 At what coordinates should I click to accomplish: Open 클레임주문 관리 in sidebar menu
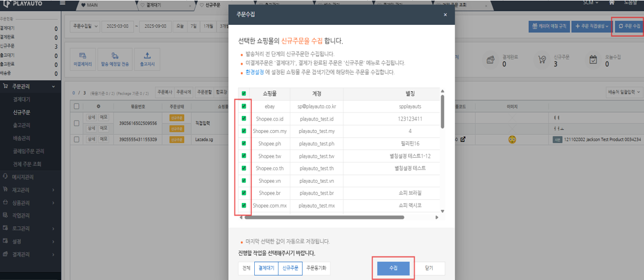(28, 151)
